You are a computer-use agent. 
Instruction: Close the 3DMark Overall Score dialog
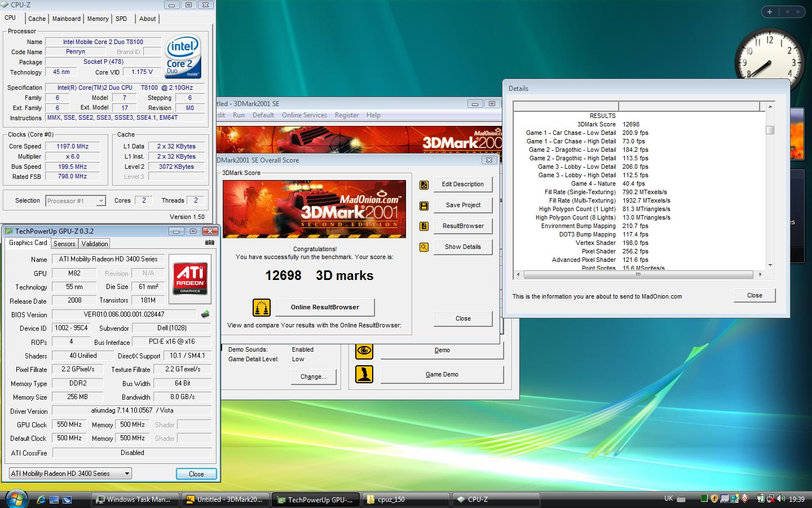[463, 319]
